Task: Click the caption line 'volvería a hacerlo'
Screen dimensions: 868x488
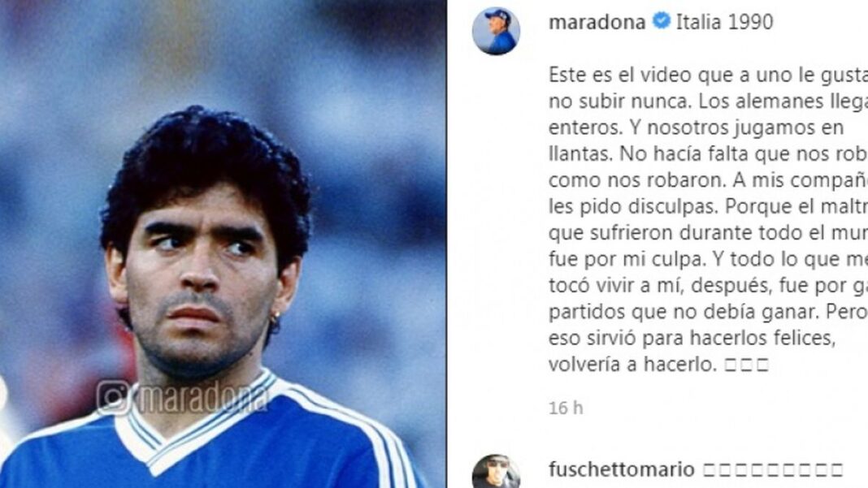Action: click(x=659, y=364)
